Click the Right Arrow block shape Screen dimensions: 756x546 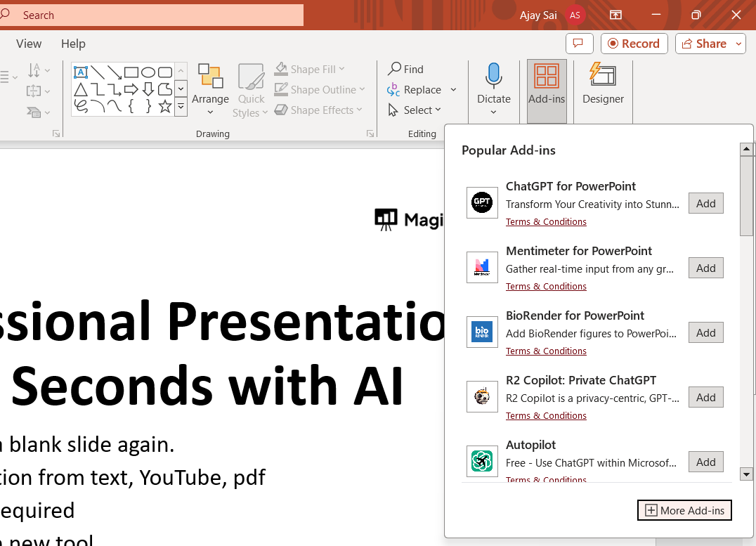pos(131,89)
